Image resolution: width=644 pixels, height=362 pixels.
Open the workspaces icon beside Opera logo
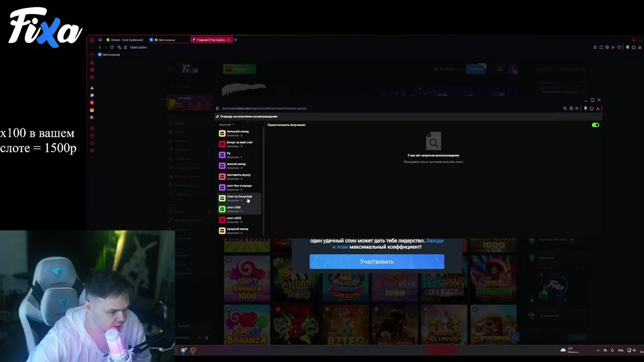click(x=100, y=40)
